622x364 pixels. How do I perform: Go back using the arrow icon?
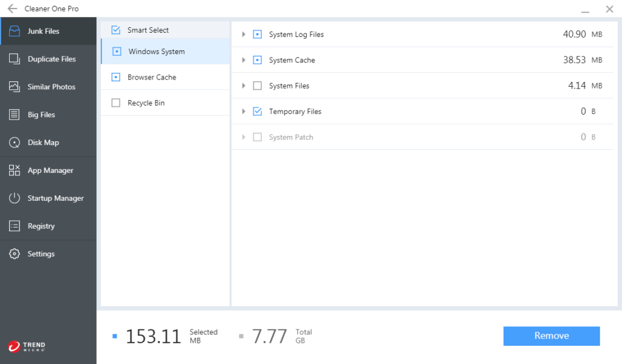tap(12, 9)
